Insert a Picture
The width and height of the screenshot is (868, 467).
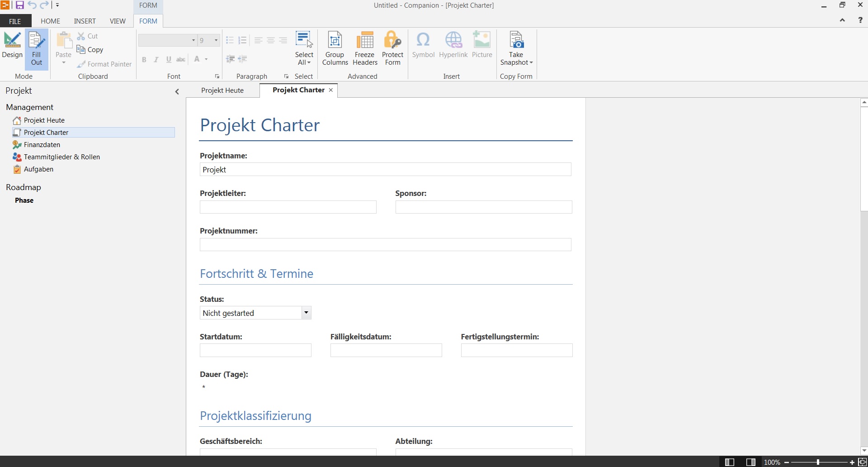[482, 45]
